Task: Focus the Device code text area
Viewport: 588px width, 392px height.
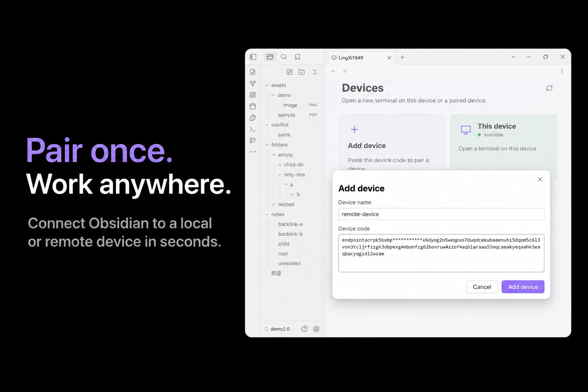Action: (441, 253)
